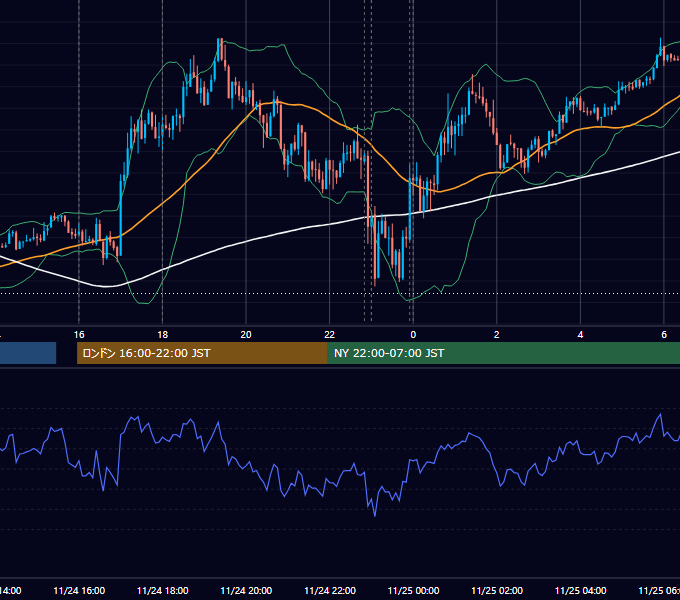Screen dimensions: 680x600
Task: Click the NY 22:00-07:00 JST session bar
Action: coord(503,353)
